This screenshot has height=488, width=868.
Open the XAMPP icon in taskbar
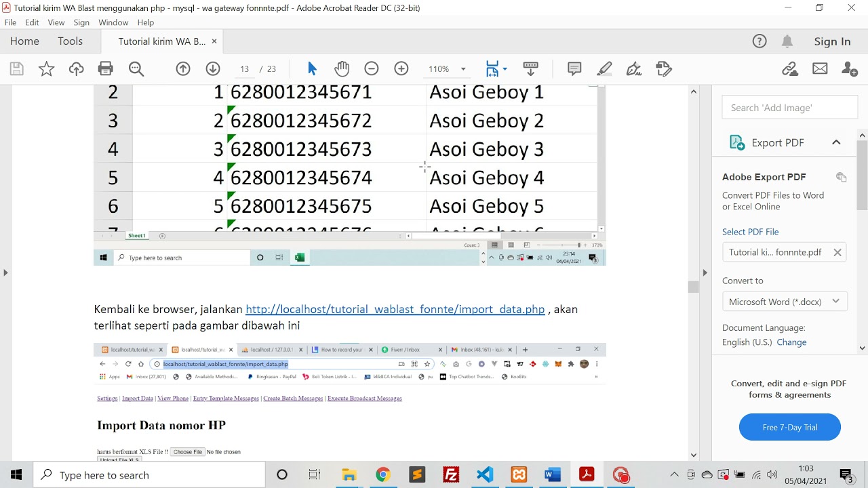coord(519,475)
